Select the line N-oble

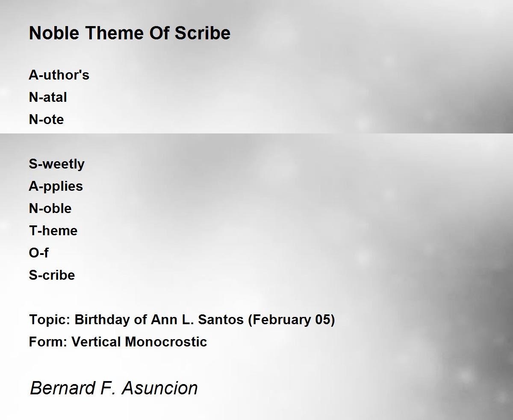[x=50, y=208]
